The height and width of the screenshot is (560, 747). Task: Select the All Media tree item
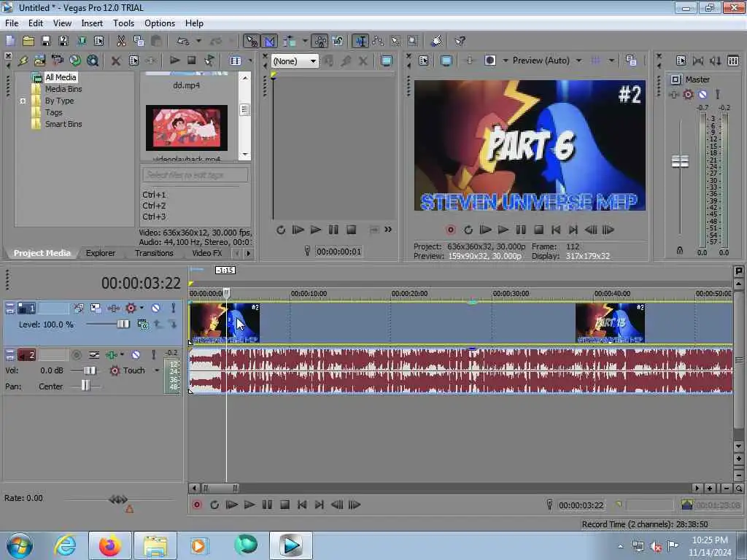61,77
